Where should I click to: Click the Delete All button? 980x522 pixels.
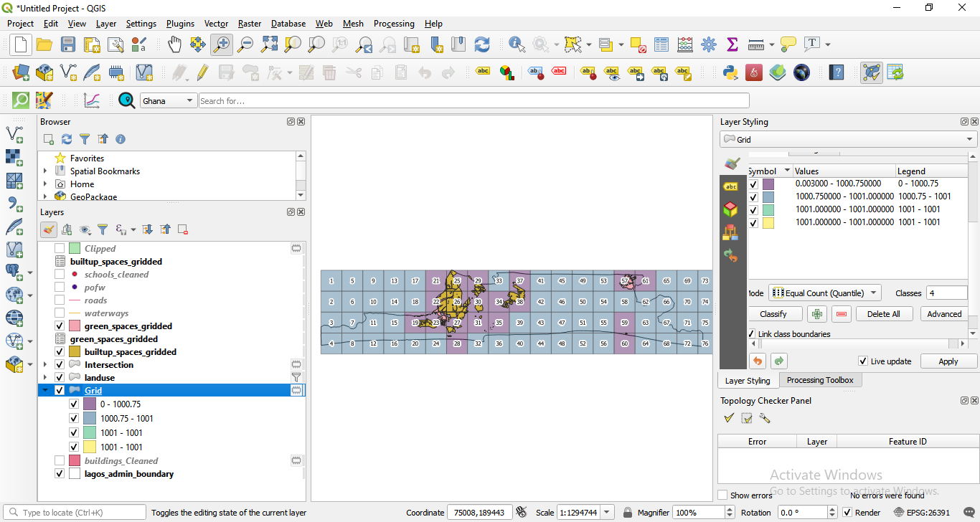coord(883,314)
